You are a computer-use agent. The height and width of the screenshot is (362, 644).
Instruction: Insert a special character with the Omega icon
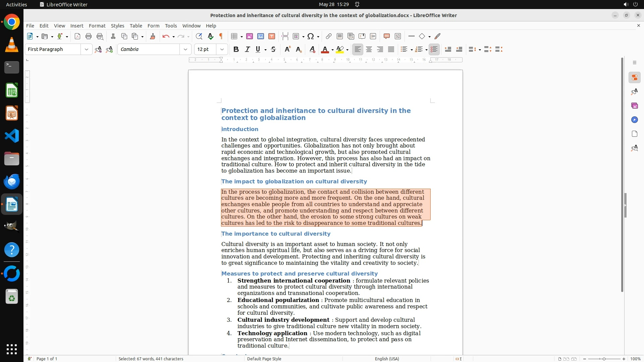311,36
